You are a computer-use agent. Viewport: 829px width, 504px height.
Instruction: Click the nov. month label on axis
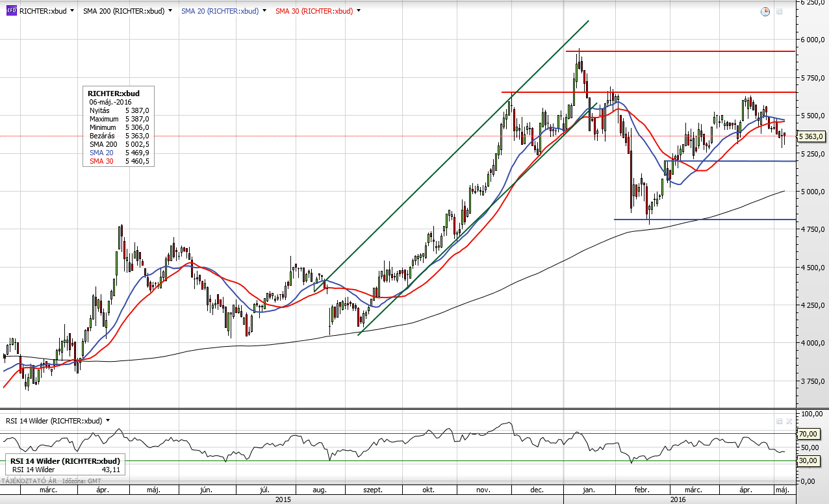(x=483, y=490)
